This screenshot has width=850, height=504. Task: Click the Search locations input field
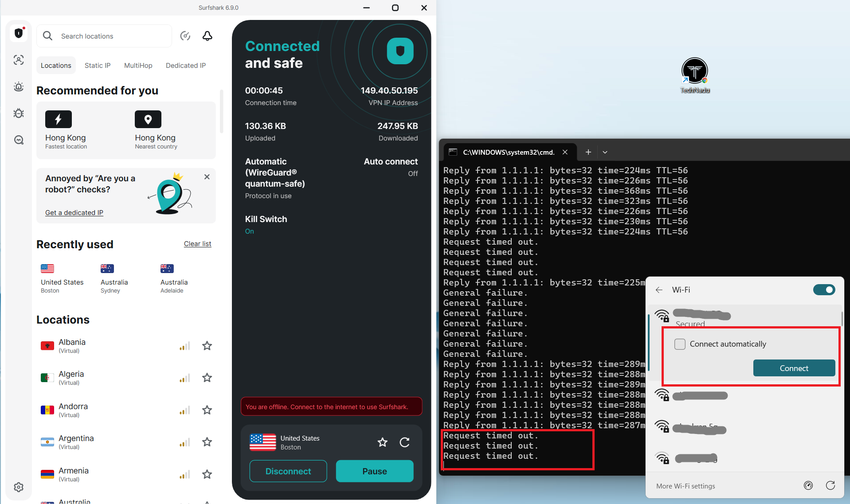[104, 36]
